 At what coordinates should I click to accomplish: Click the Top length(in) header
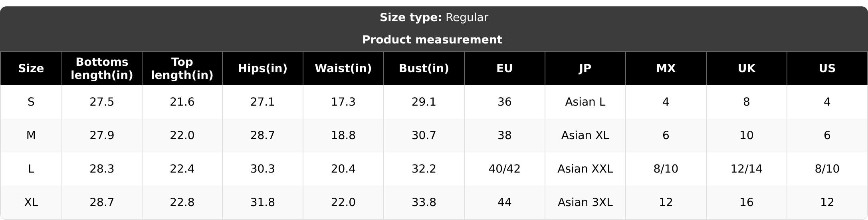(182, 69)
